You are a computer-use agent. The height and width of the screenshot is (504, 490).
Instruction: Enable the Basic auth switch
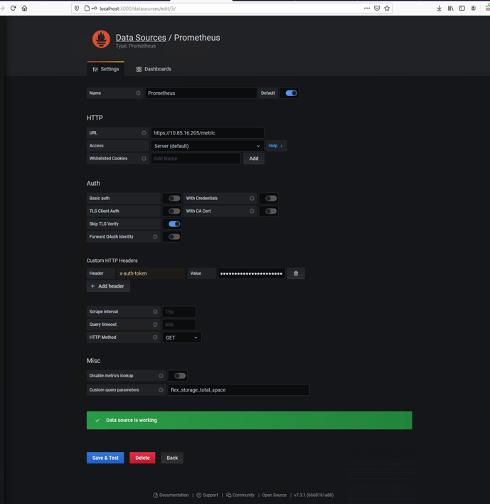(174, 198)
